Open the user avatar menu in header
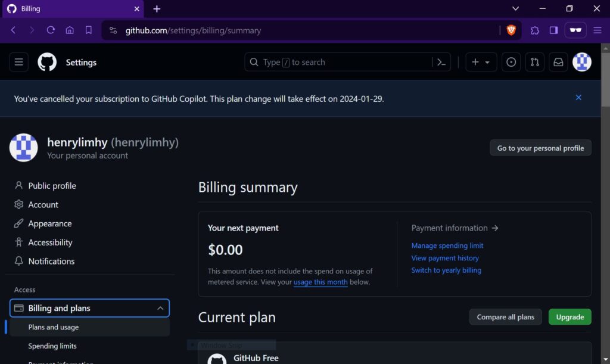The width and height of the screenshot is (610, 364). (581, 62)
